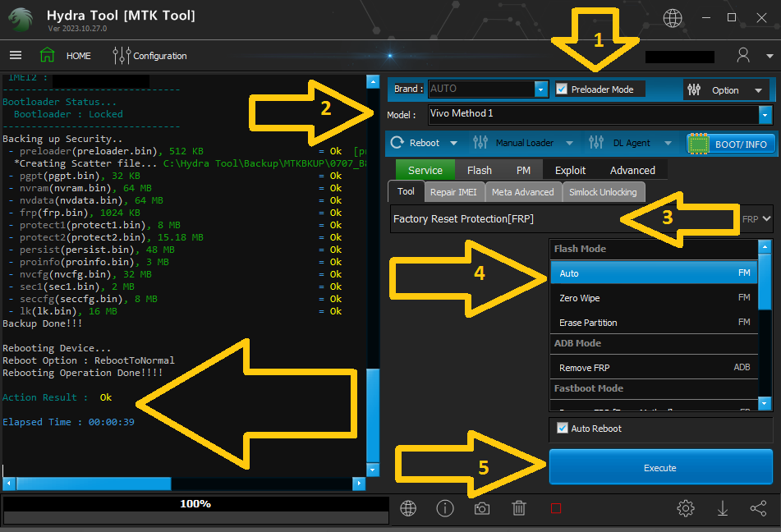Open the Configuration sliders icon
781x532 pixels.
click(122, 55)
